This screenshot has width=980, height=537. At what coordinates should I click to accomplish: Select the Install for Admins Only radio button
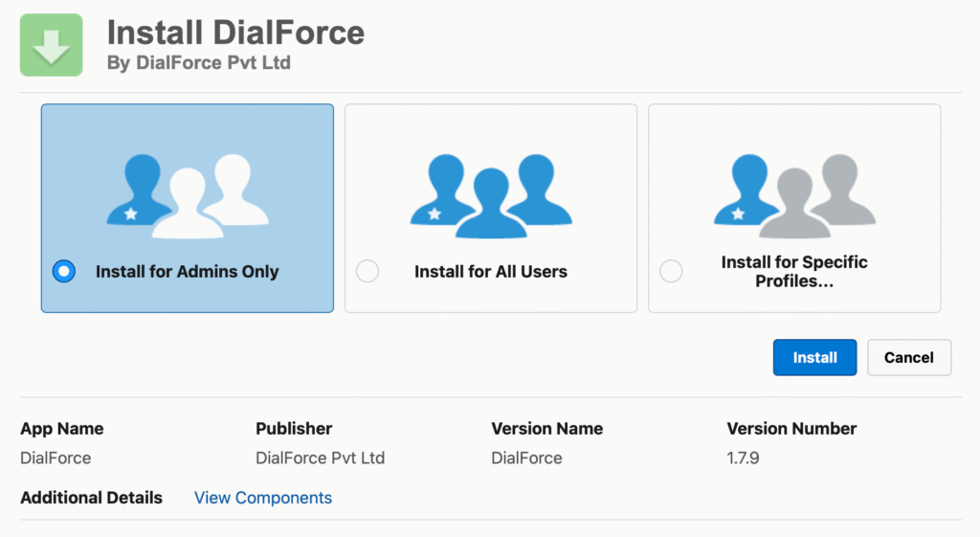coord(63,272)
